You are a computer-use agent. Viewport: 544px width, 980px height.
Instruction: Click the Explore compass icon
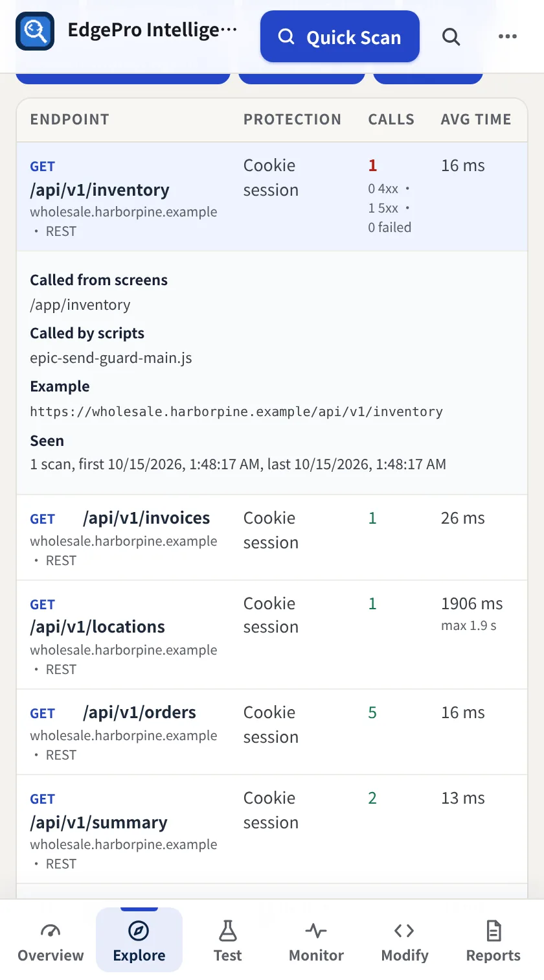pos(139,931)
